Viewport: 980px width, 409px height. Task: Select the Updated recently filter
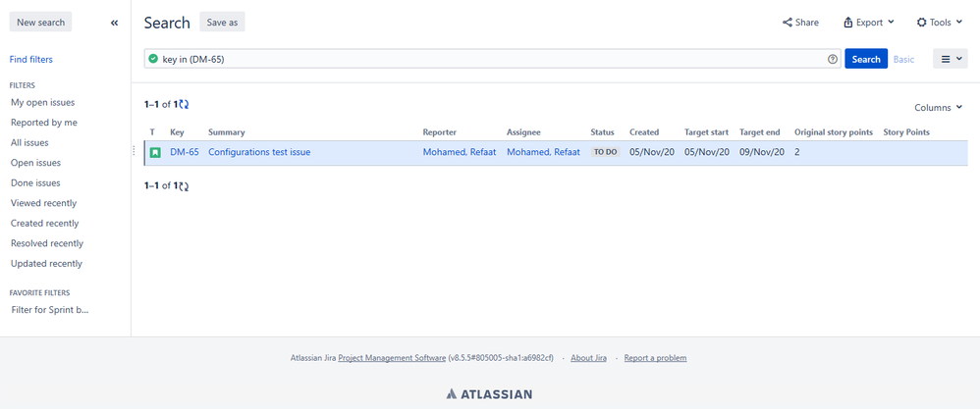[46, 264]
